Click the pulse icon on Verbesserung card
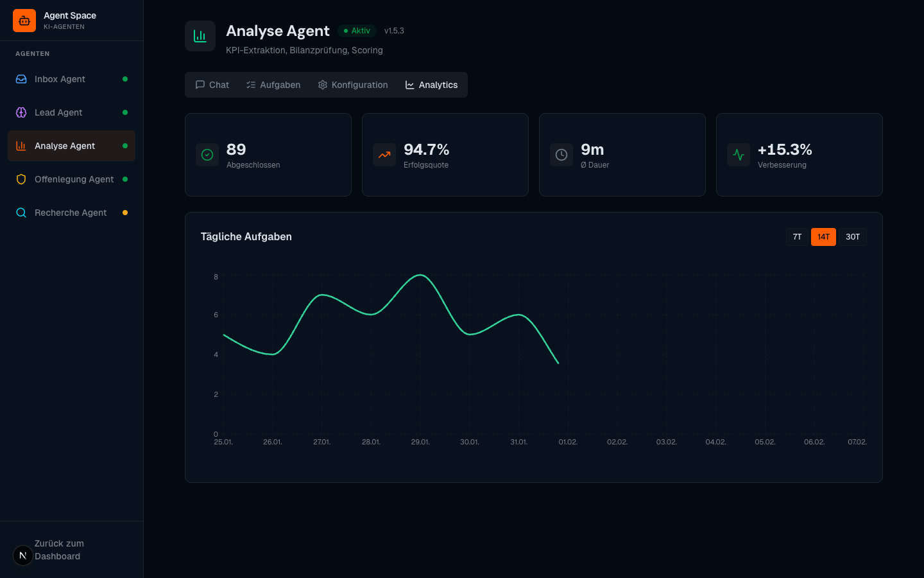This screenshot has width=924, height=578. coord(739,155)
